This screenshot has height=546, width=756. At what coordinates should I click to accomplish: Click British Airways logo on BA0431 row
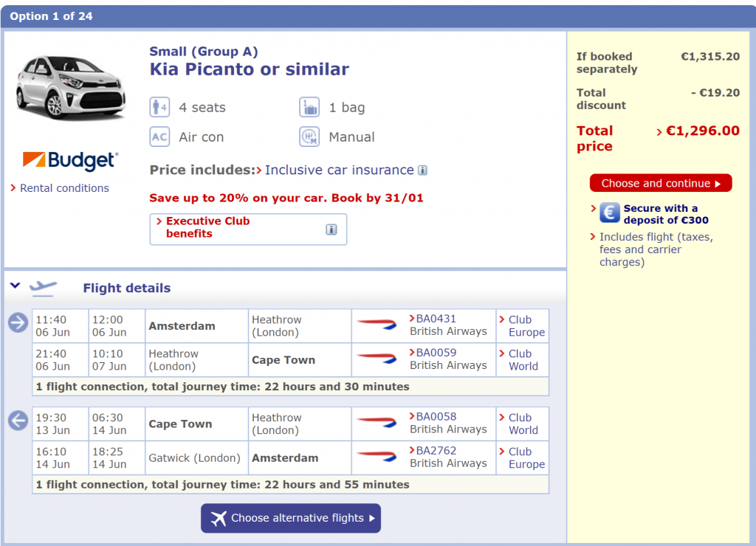point(377,325)
